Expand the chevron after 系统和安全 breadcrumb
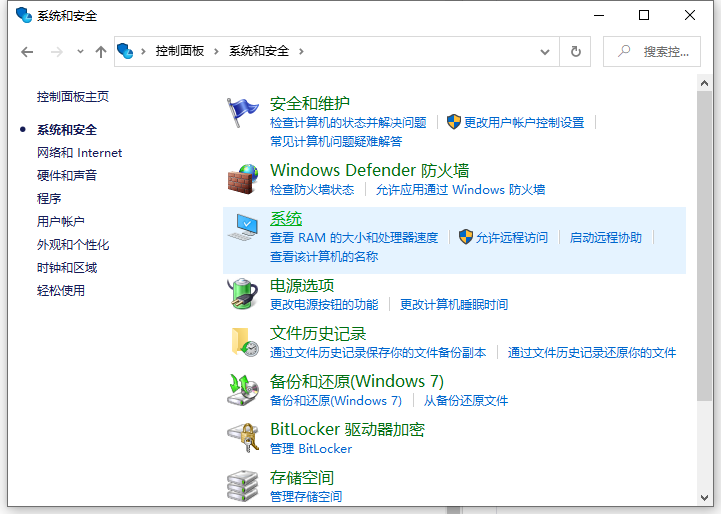 300,51
